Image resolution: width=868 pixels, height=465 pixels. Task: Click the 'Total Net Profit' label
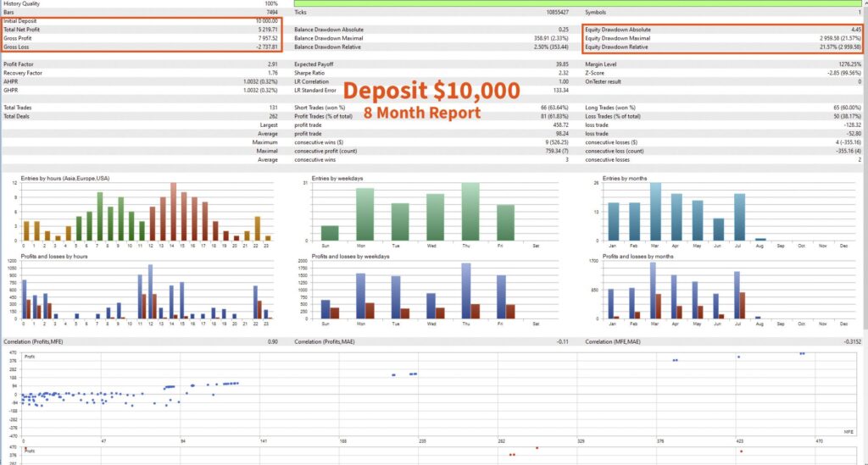coord(21,30)
